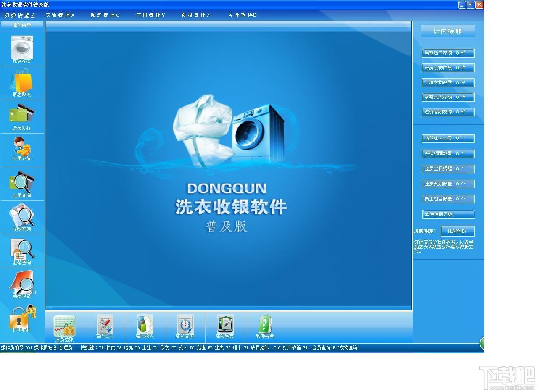Screen dimensions: 538x392
Task: Close the 洗衣收银软件普及版 window
Action: coord(479,5)
